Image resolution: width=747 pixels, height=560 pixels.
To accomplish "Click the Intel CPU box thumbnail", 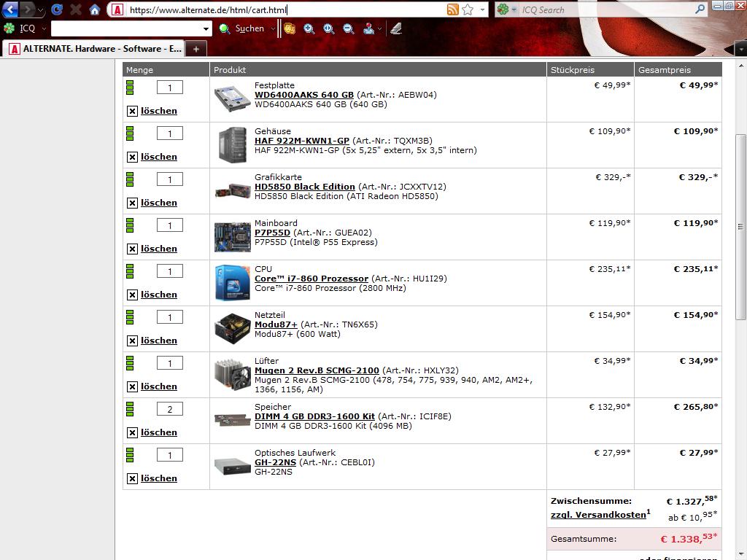I will click(232, 283).
